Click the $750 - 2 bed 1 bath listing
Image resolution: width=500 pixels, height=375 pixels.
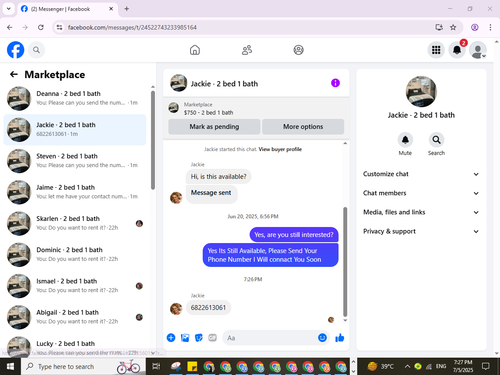click(208, 113)
